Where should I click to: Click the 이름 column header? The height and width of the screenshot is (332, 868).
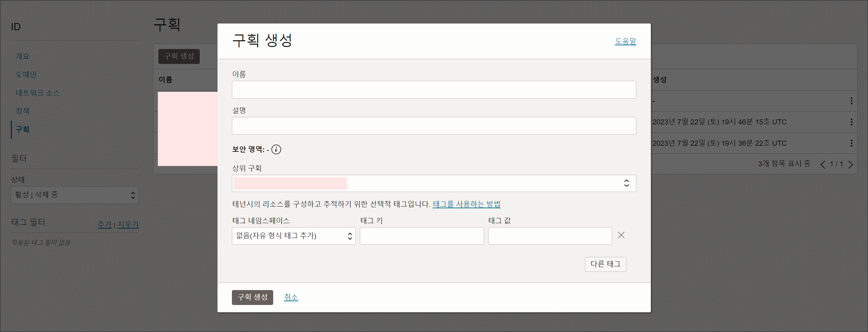[x=166, y=80]
